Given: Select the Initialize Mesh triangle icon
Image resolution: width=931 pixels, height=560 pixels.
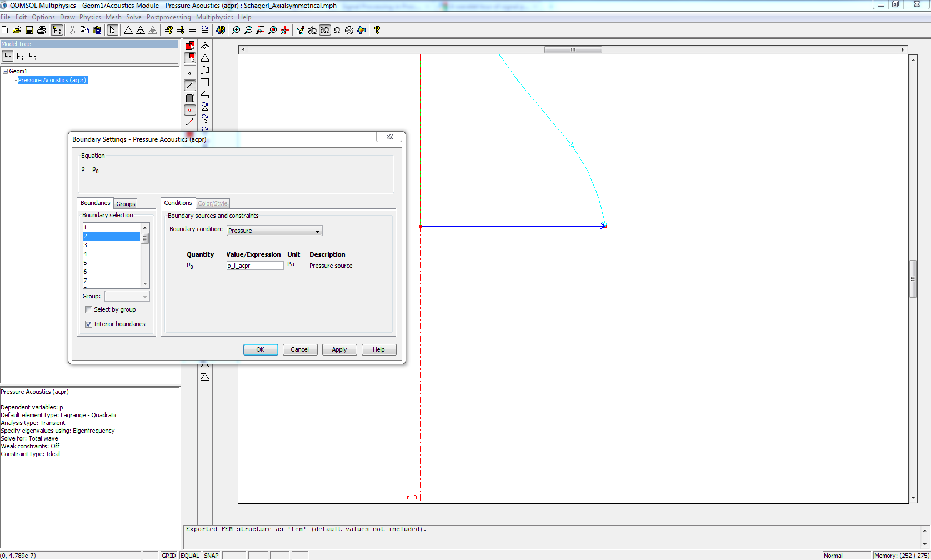Looking at the screenshot, I should point(128,31).
